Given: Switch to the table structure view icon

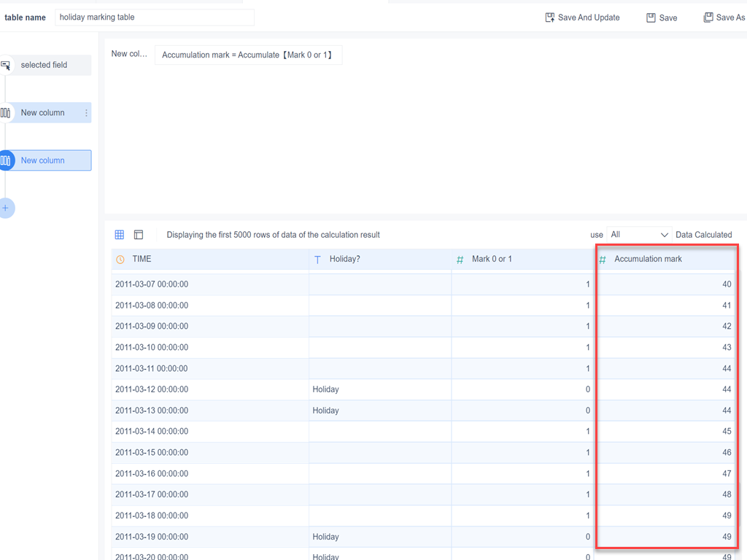Looking at the screenshot, I should click(139, 235).
